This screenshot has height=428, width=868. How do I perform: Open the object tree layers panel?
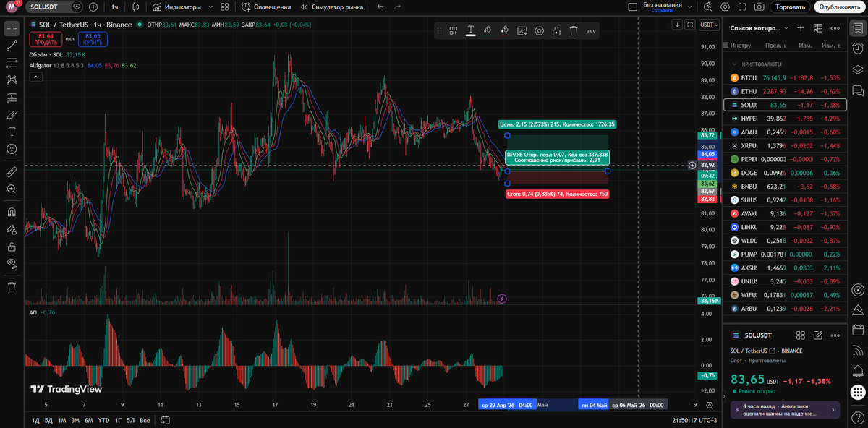858,69
